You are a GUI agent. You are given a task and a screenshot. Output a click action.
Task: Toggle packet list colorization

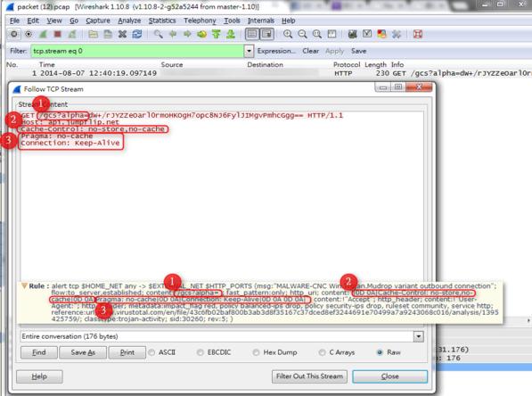coord(252,34)
